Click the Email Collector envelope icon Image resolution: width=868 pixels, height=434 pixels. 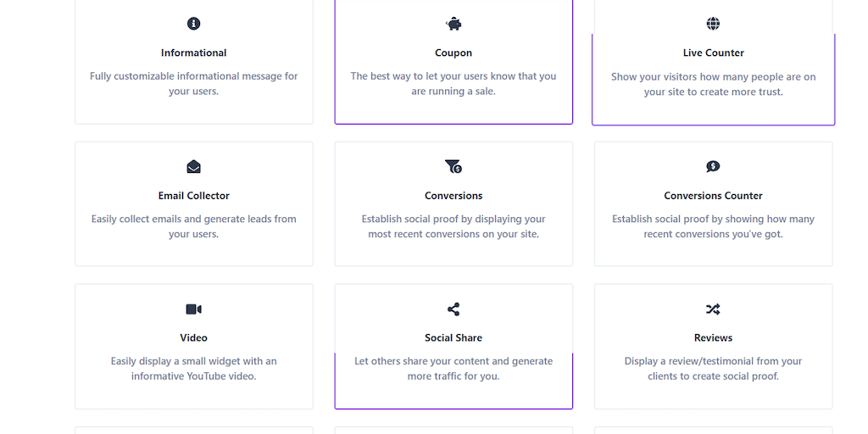(193, 167)
